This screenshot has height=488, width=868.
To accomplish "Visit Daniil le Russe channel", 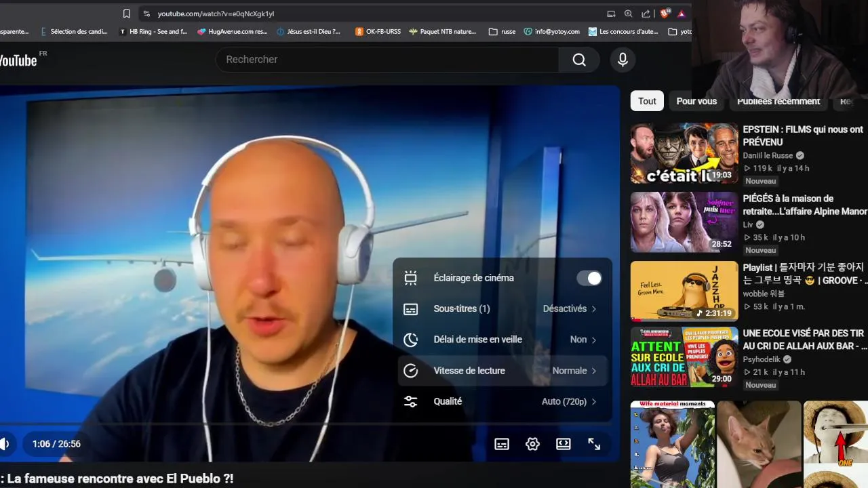I will coord(768,155).
